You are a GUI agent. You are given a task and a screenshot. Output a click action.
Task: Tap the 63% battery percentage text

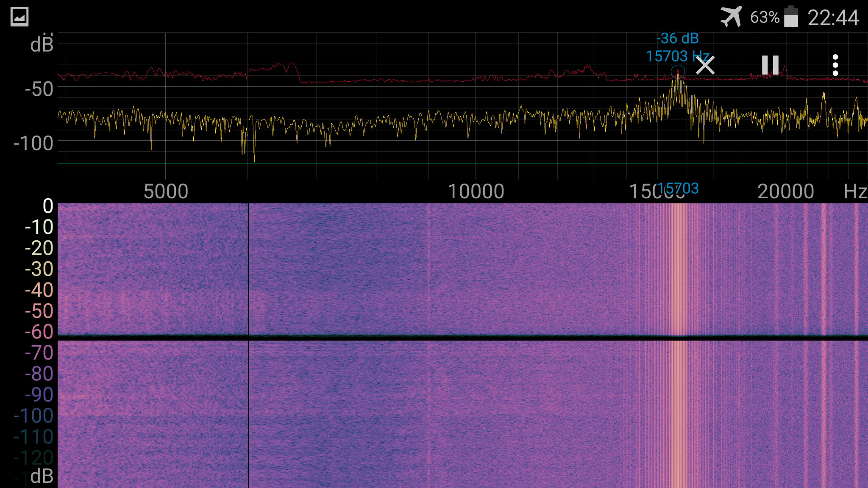pos(765,18)
